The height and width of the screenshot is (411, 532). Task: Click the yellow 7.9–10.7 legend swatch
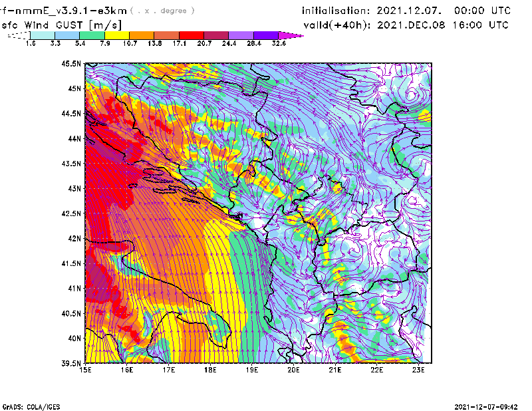117,35
